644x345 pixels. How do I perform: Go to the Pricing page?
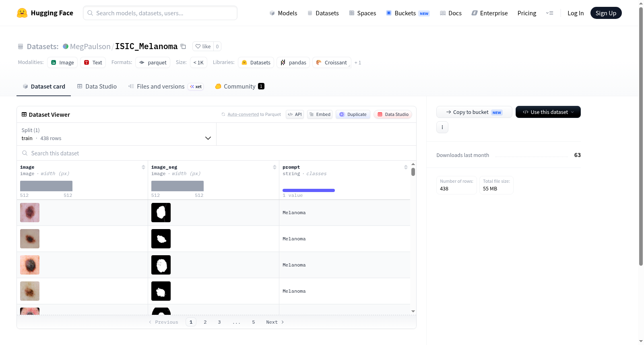[527, 13]
